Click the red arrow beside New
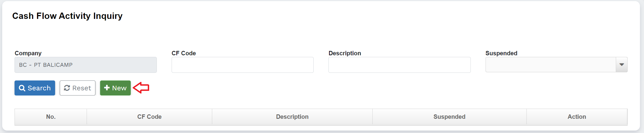The width and height of the screenshot is (644, 133). point(141,88)
